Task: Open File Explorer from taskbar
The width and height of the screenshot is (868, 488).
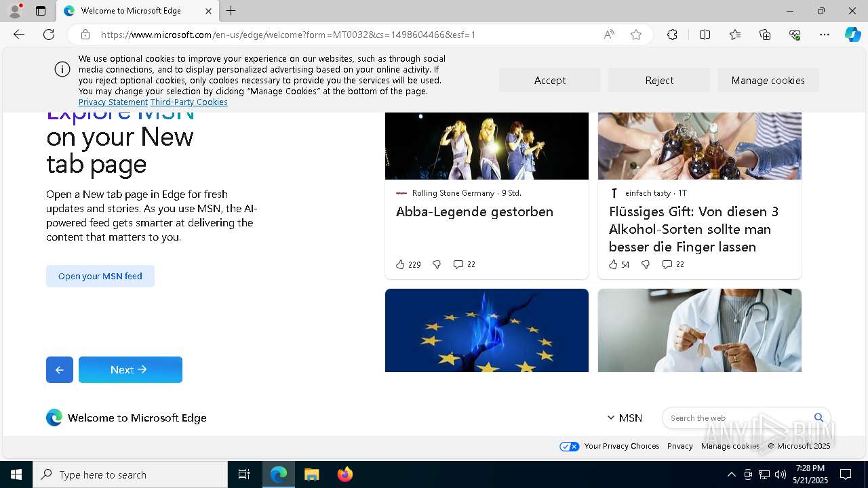Action: click(311, 474)
